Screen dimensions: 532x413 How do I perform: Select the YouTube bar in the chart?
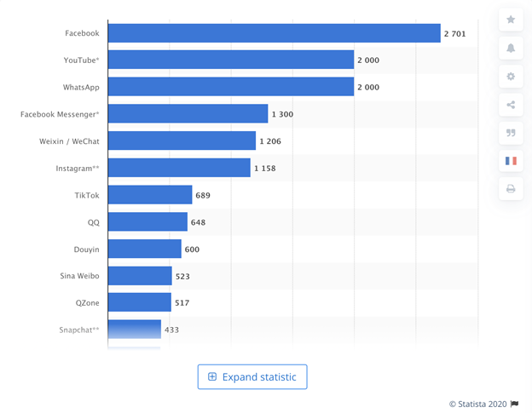231,60
